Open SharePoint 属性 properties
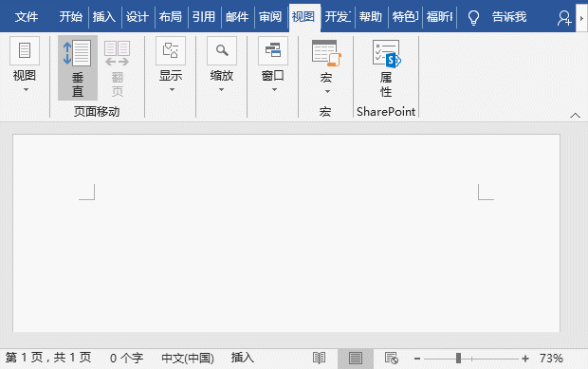This screenshot has height=369, width=588. pos(386,68)
